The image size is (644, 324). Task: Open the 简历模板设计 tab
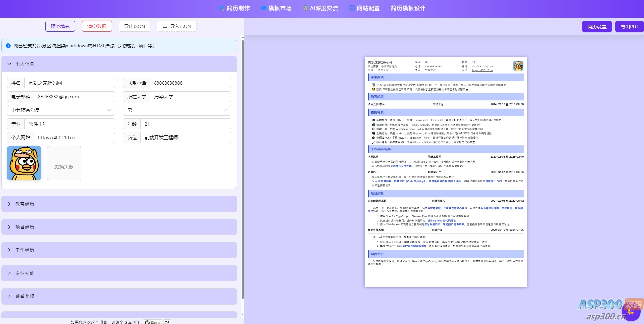408,8
